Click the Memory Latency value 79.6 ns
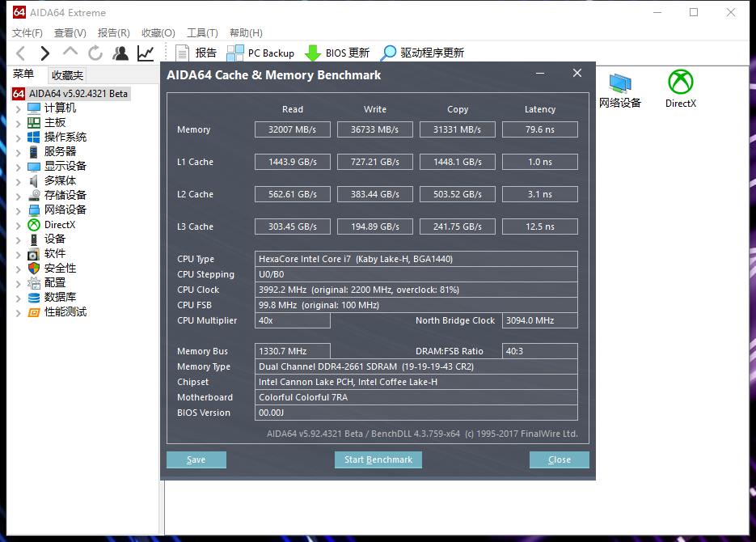This screenshot has width=756, height=542. click(540, 129)
